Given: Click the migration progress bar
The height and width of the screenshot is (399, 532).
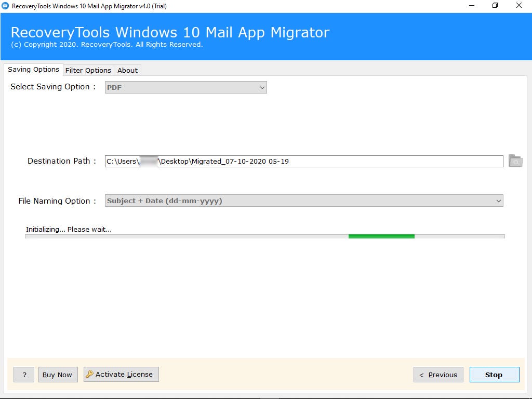Looking at the screenshot, I should [265, 237].
